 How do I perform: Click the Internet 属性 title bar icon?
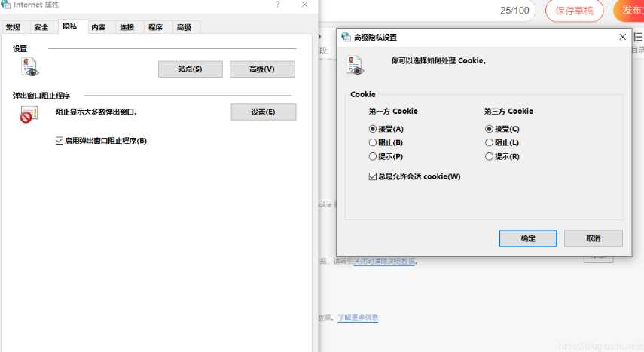pyautogui.click(x=6, y=5)
